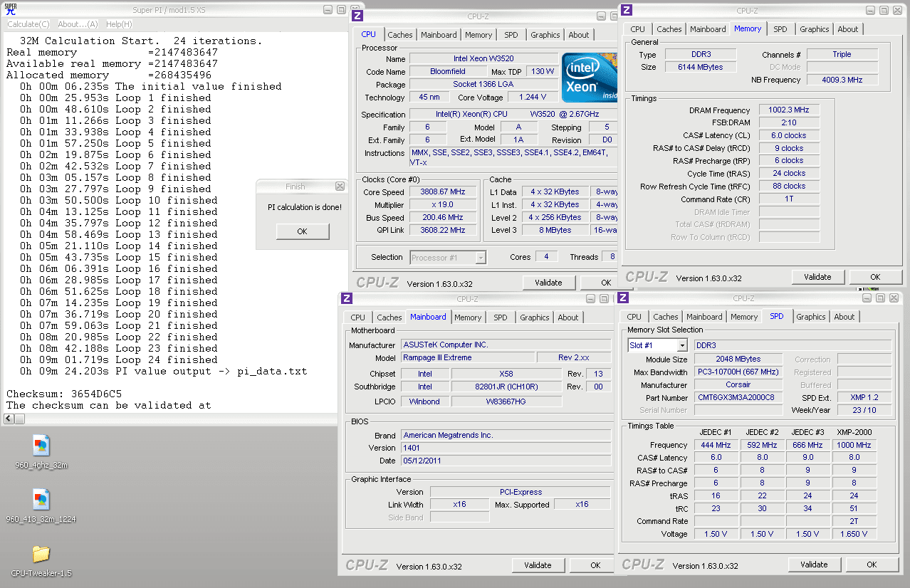The width and height of the screenshot is (910, 588).
Task: Select About tab in Mainboard window
Action: coord(568,317)
